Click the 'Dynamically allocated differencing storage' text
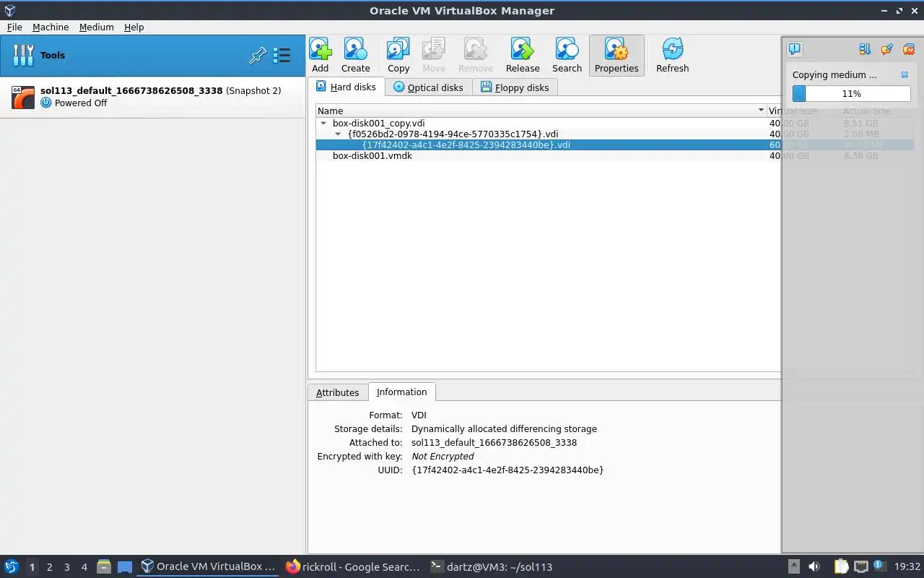The image size is (924, 578). click(504, 428)
